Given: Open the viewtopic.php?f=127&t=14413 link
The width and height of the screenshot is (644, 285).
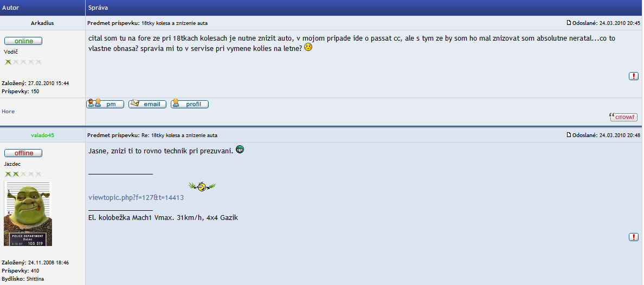Looking at the screenshot, I should click(136, 198).
